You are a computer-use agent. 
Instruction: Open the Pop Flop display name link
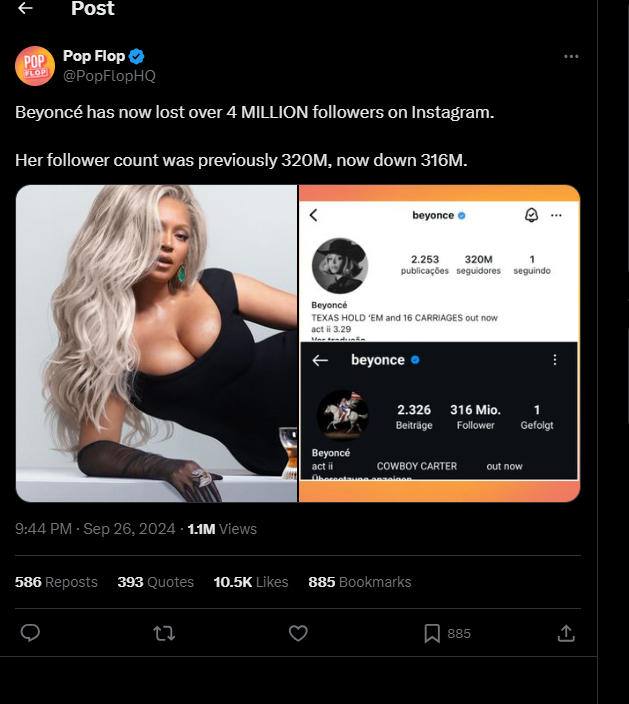pyautogui.click(x=93, y=57)
